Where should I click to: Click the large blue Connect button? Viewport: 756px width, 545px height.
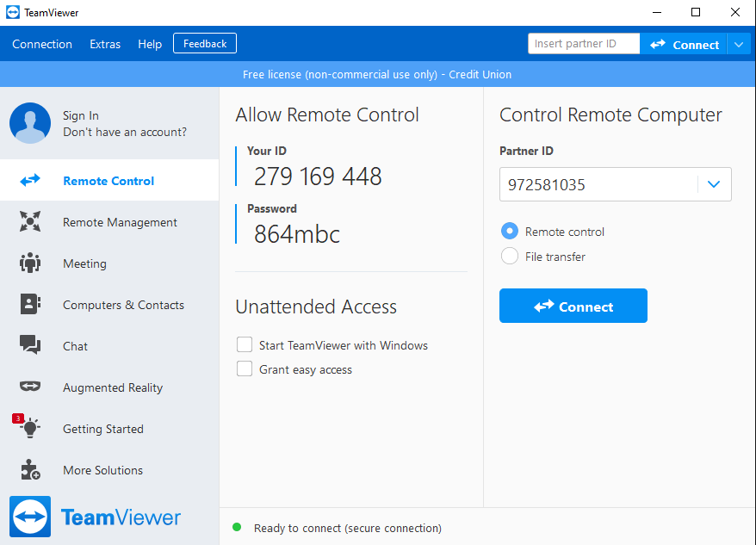tap(573, 306)
